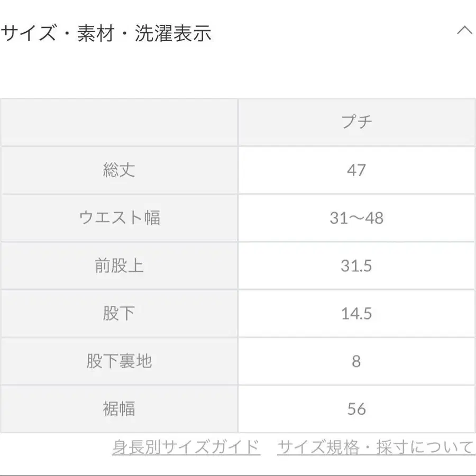Click the ウエスト幅 measurement label
The image size is (476, 476).
[120, 218]
